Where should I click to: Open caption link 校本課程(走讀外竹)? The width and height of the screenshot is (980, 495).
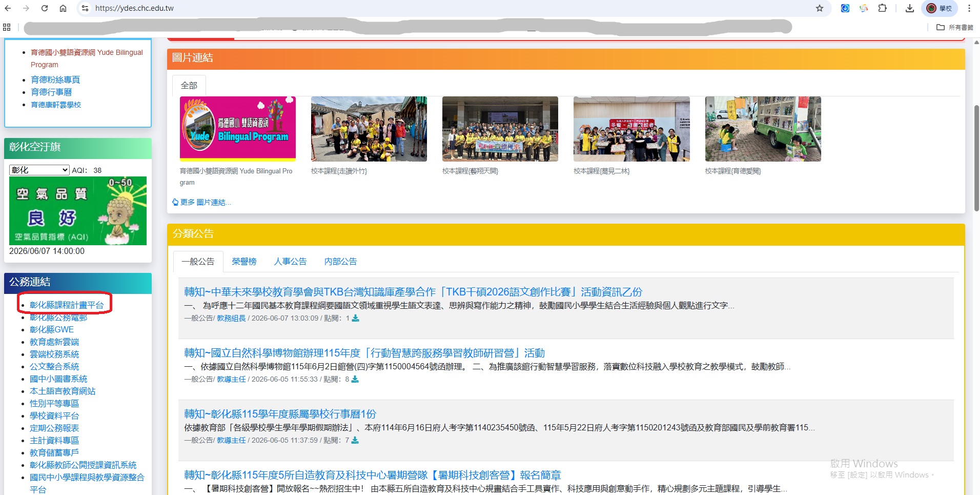point(339,171)
